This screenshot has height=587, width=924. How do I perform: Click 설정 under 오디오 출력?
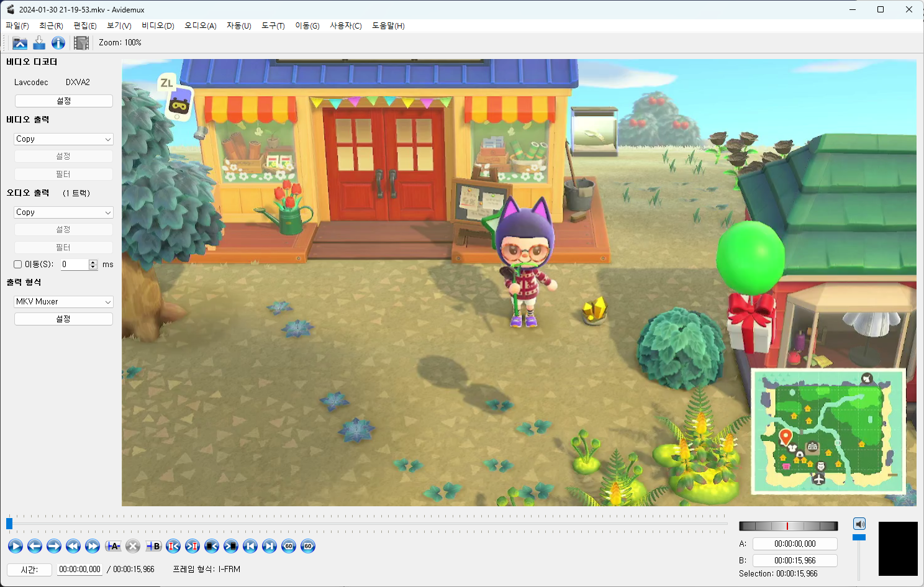tap(63, 230)
